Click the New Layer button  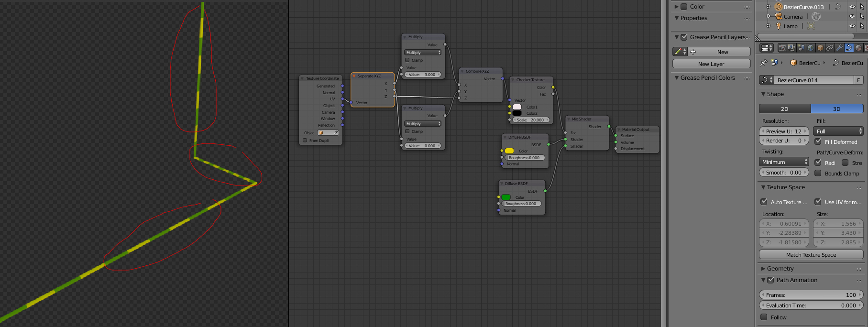711,64
